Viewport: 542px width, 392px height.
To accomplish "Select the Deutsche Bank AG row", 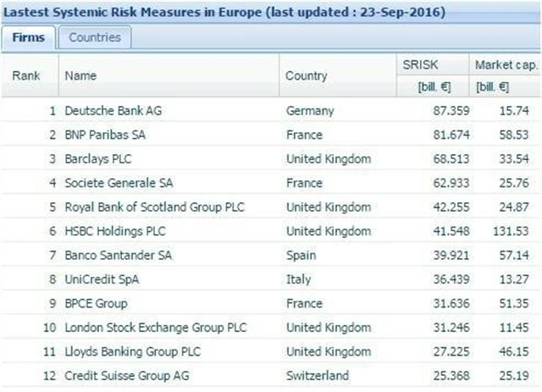I will [107, 111].
